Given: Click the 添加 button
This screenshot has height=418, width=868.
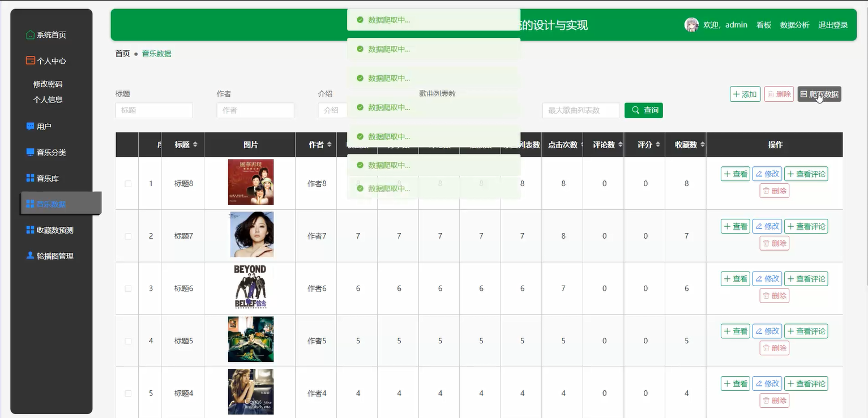Looking at the screenshot, I should click(745, 94).
